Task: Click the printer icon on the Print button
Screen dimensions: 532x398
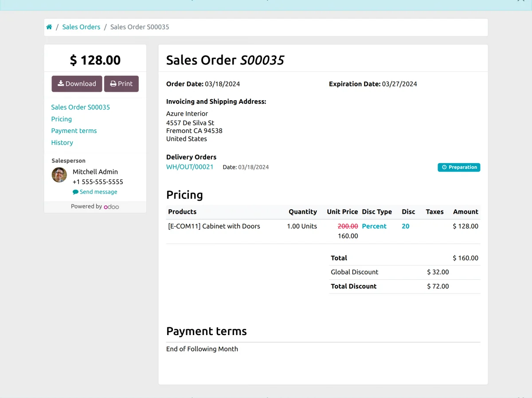Action: click(113, 83)
